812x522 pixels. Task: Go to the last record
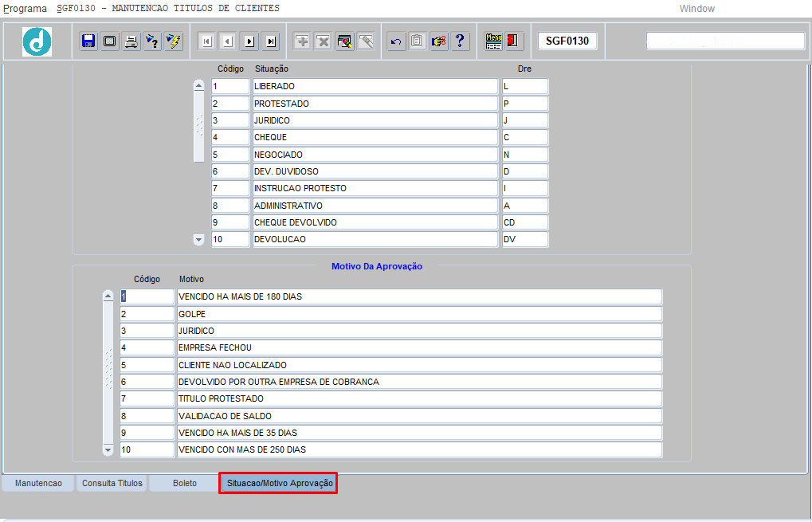[271, 41]
